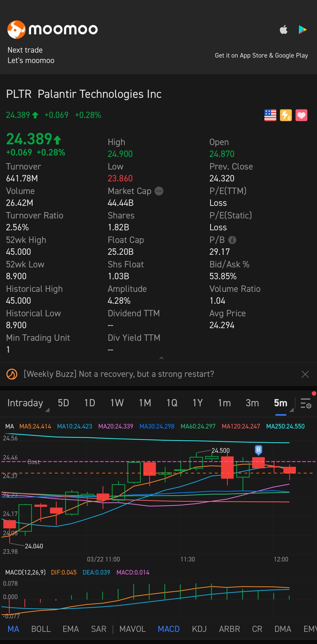Tap the Low value 23.860
The image size is (317, 644).
pos(120,178)
